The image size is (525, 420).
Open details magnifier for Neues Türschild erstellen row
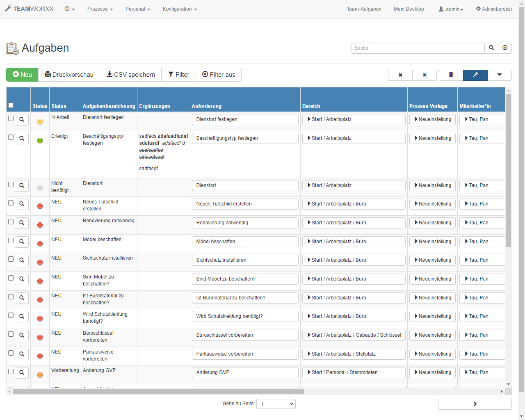22,204
